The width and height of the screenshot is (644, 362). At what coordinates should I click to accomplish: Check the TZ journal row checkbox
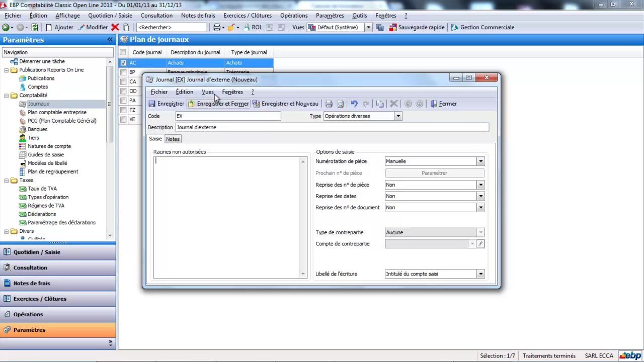click(123, 110)
